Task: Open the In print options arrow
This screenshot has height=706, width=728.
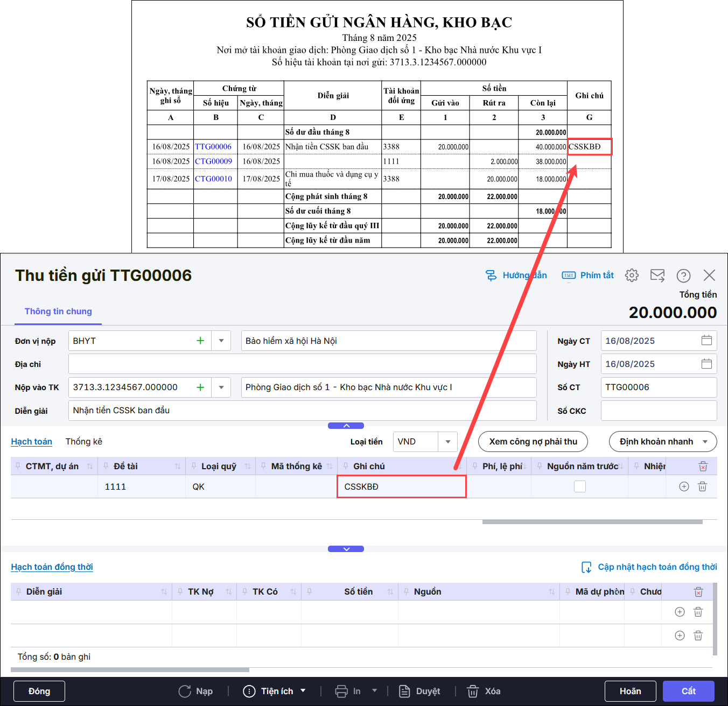Action: (x=374, y=691)
